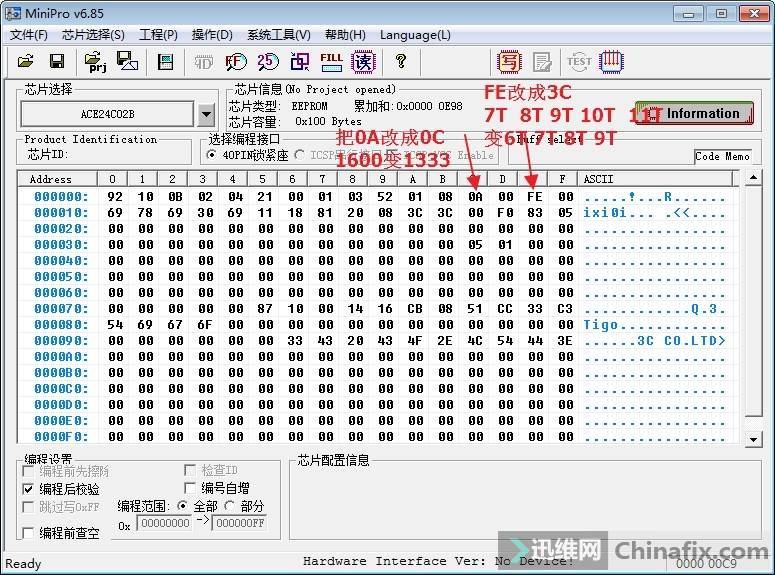
Task: Enable the 编号自增 checkbox
Action: 190,488
